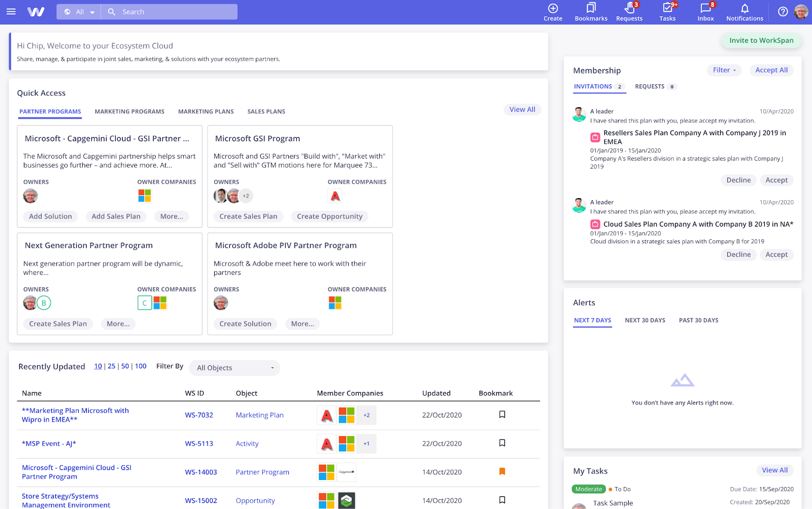Expand More... in Next Generation Partner card

coord(118,324)
